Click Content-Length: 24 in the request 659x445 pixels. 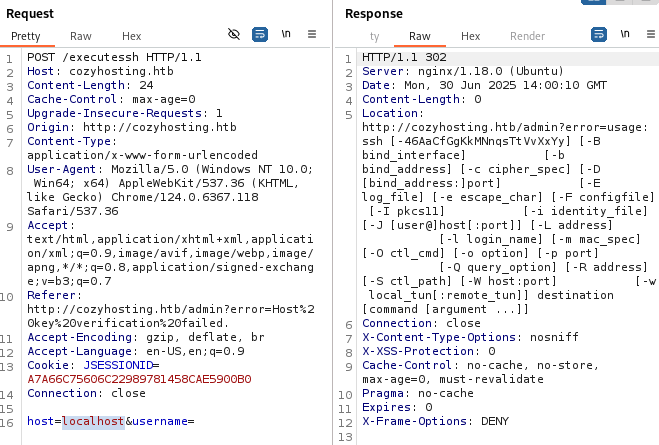click(x=90, y=85)
